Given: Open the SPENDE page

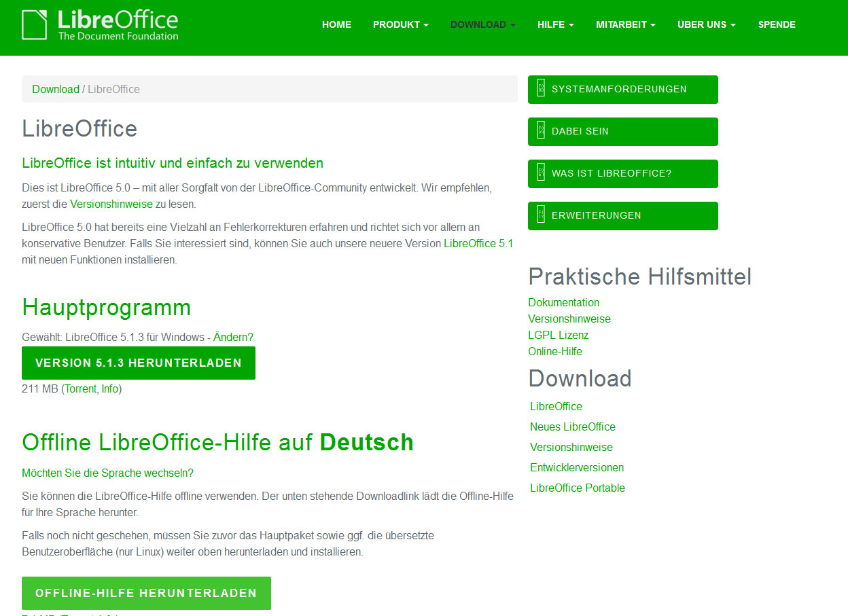Looking at the screenshot, I should [x=777, y=24].
